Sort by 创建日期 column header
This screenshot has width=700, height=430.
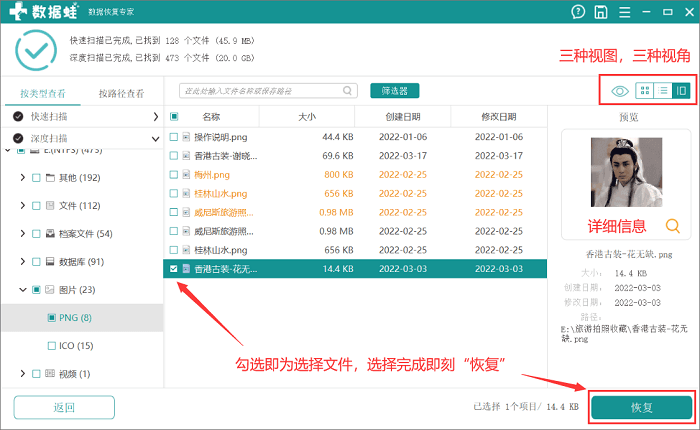coord(403,117)
